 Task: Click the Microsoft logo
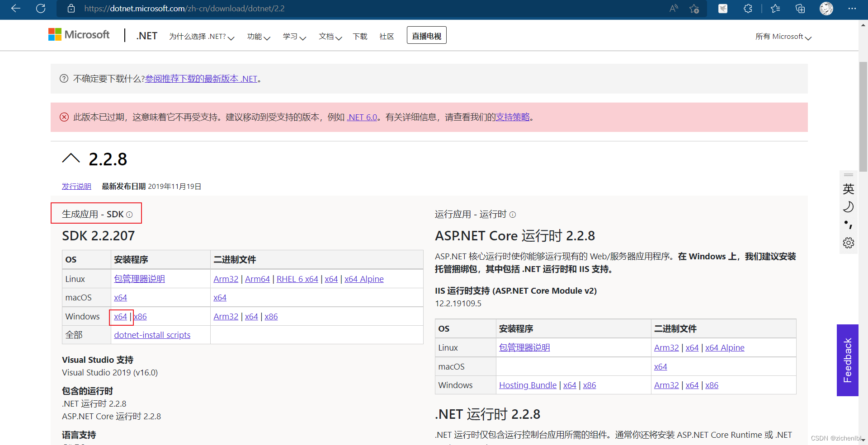pyautogui.click(x=79, y=35)
